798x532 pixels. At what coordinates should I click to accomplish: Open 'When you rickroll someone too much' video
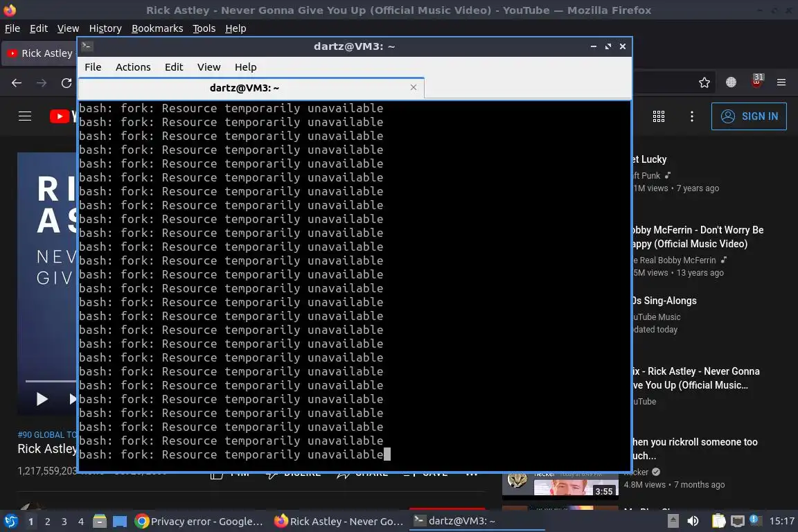(695, 448)
